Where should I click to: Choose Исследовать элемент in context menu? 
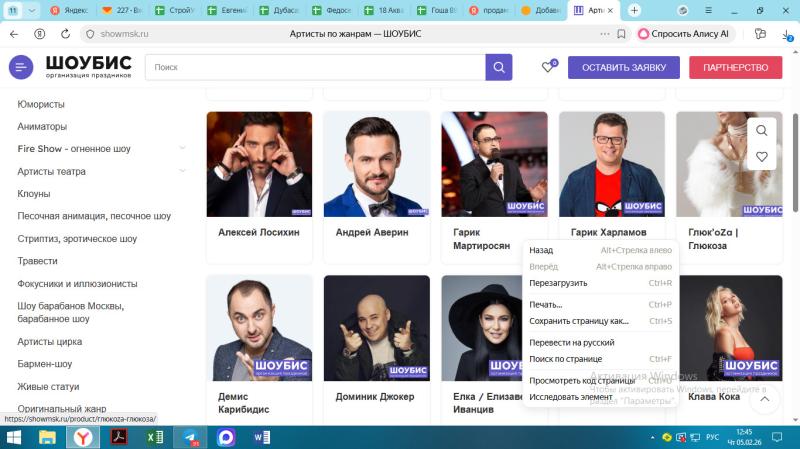click(601, 397)
